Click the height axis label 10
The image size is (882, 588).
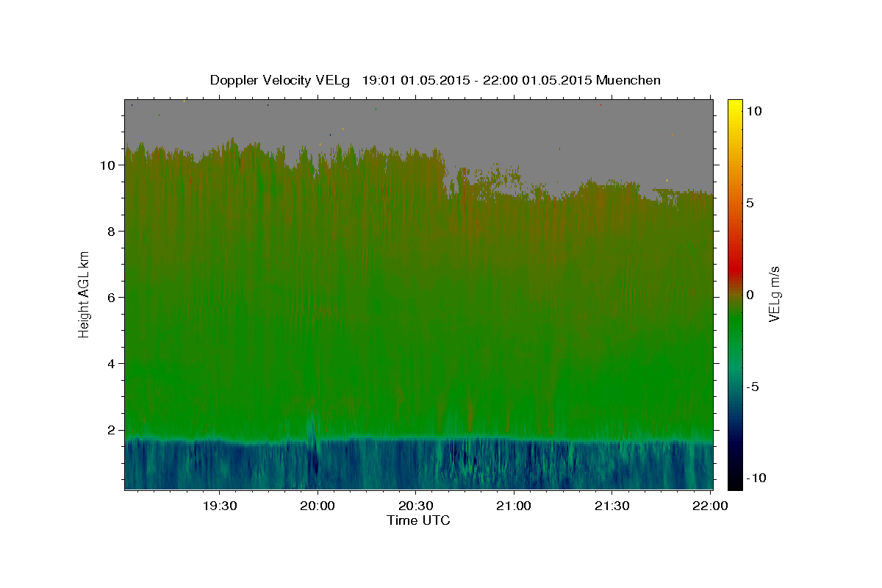[x=108, y=165]
